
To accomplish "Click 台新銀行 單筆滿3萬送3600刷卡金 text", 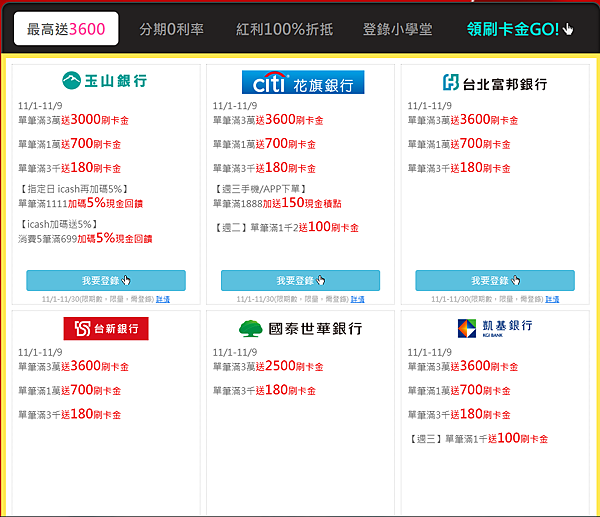I will coord(73,366).
